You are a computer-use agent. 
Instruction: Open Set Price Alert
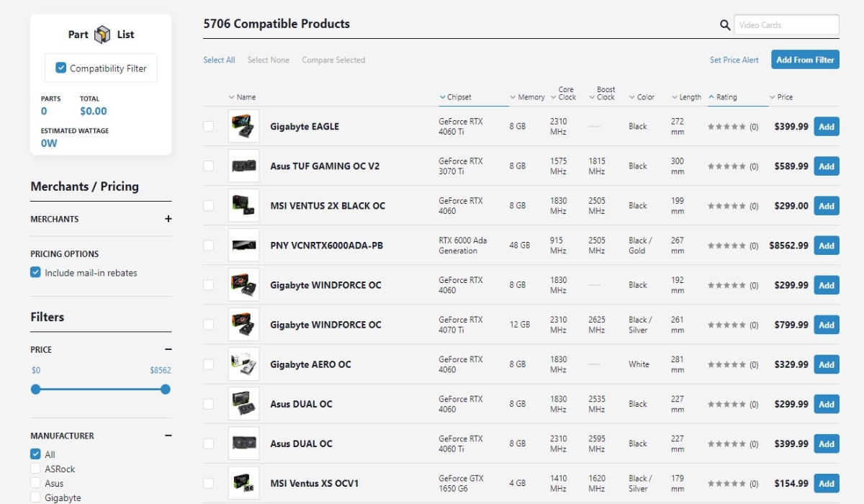[x=734, y=60]
